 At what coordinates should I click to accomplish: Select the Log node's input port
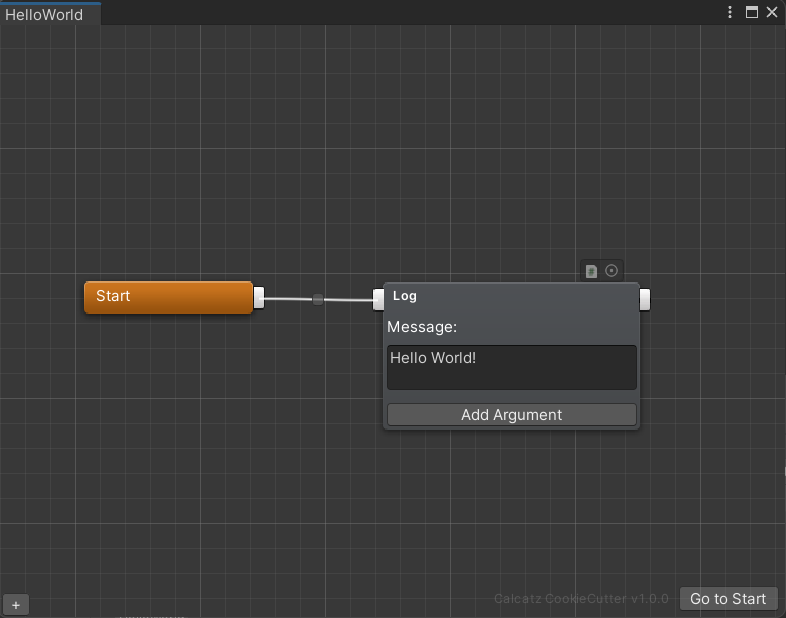coord(379,298)
